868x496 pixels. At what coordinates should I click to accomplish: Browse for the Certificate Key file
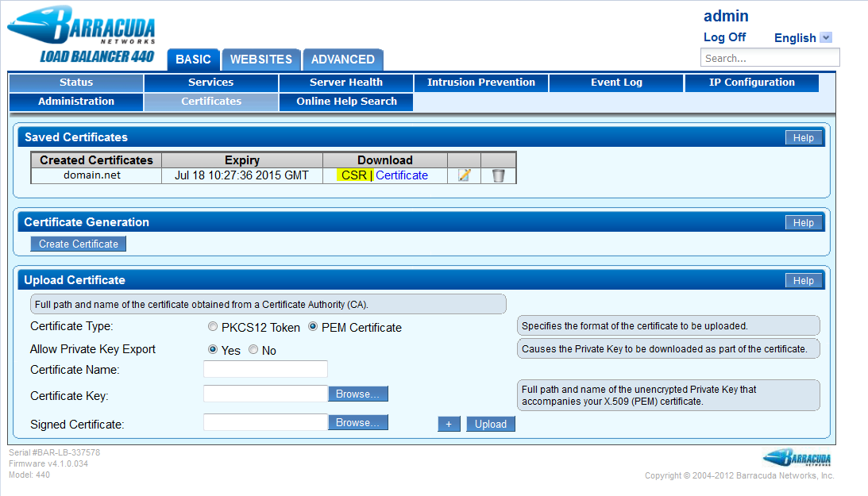coord(357,394)
